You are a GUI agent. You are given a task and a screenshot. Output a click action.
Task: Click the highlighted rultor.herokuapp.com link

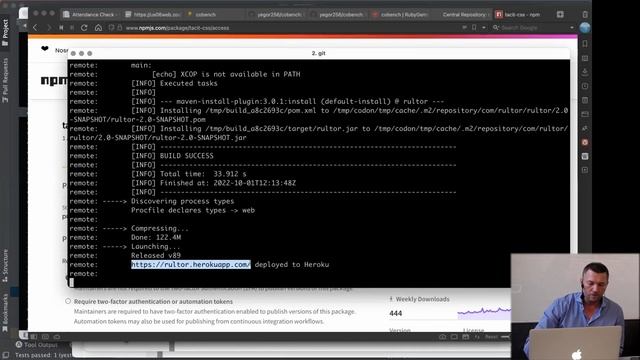(x=191, y=264)
